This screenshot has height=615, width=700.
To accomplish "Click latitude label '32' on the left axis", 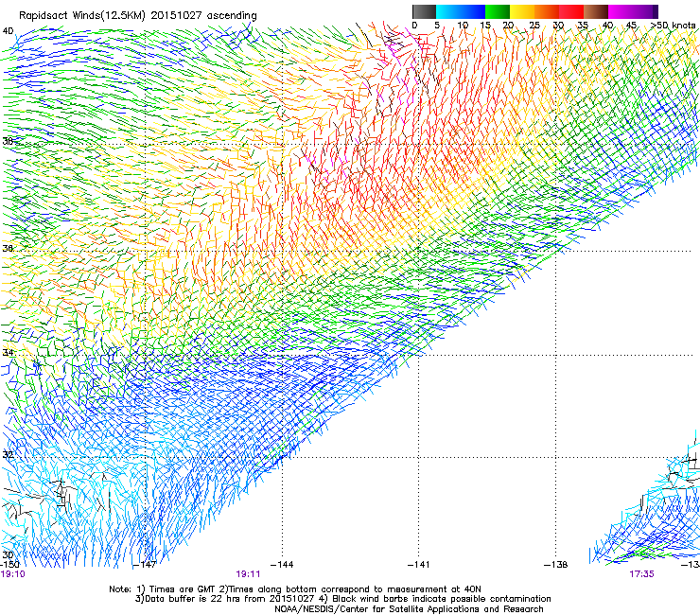I will [8, 455].
